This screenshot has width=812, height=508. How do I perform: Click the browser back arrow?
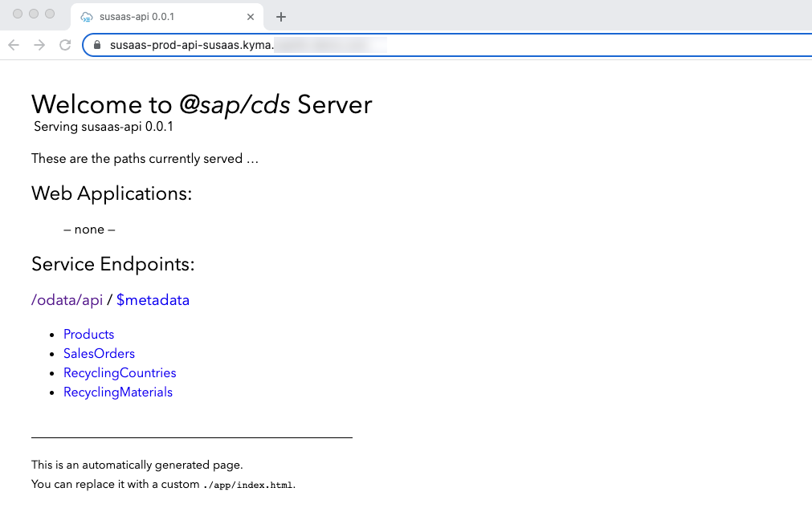click(14, 45)
